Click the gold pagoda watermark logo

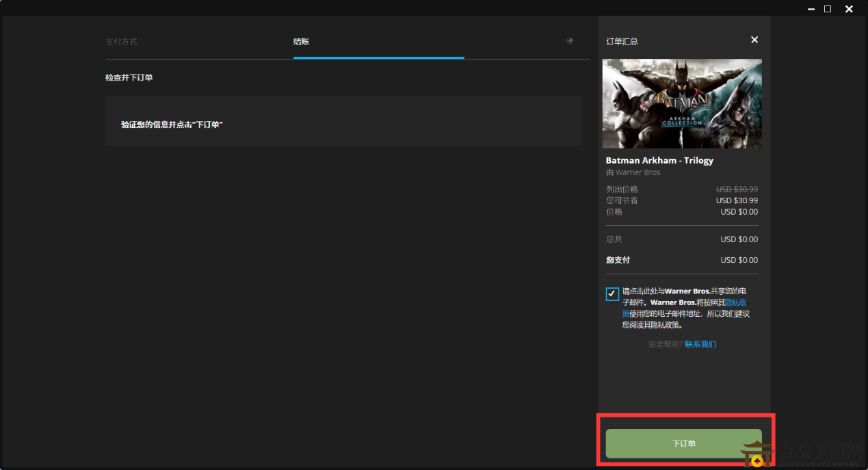[756, 455]
